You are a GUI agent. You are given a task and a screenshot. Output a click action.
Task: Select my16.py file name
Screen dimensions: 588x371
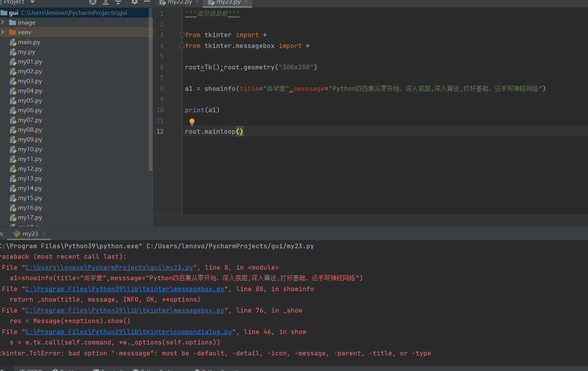(x=30, y=208)
